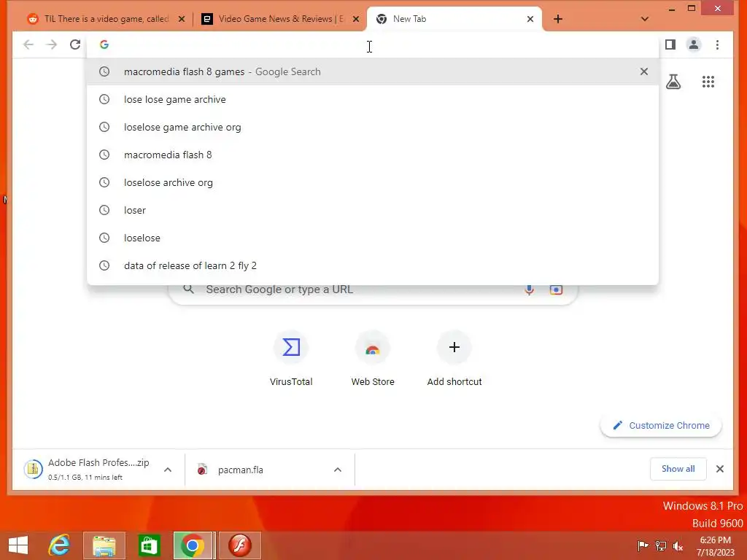747x560 pixels.
Task: Open the Web Store shortcut
Action: click(x=373, y=358)
